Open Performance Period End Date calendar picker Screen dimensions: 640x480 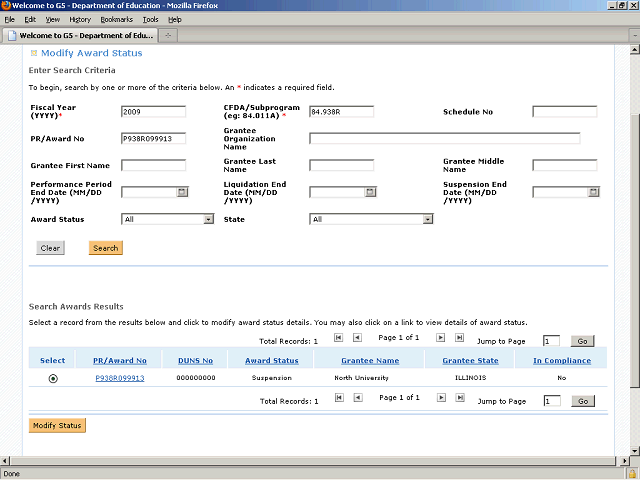point(182,192)
